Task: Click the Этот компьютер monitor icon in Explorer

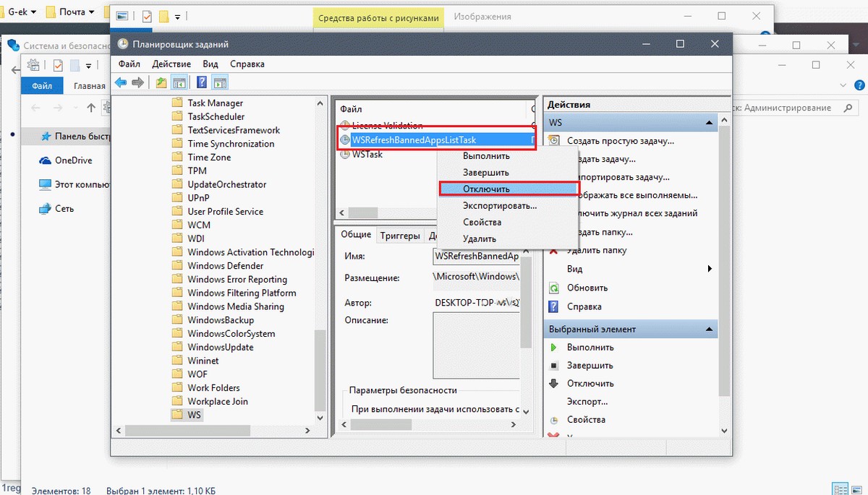Action: [x=44, y=184]
